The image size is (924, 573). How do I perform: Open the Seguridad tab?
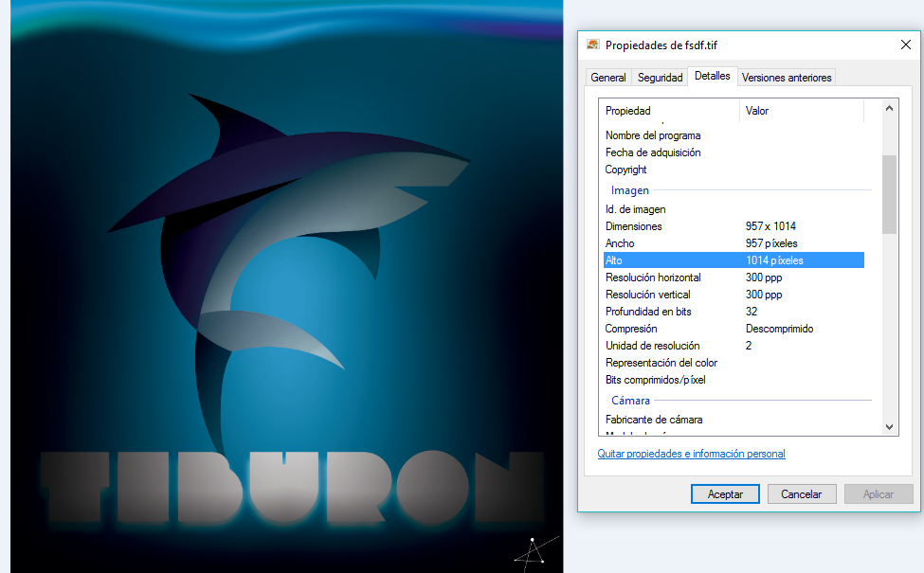(x=660, y=78)
